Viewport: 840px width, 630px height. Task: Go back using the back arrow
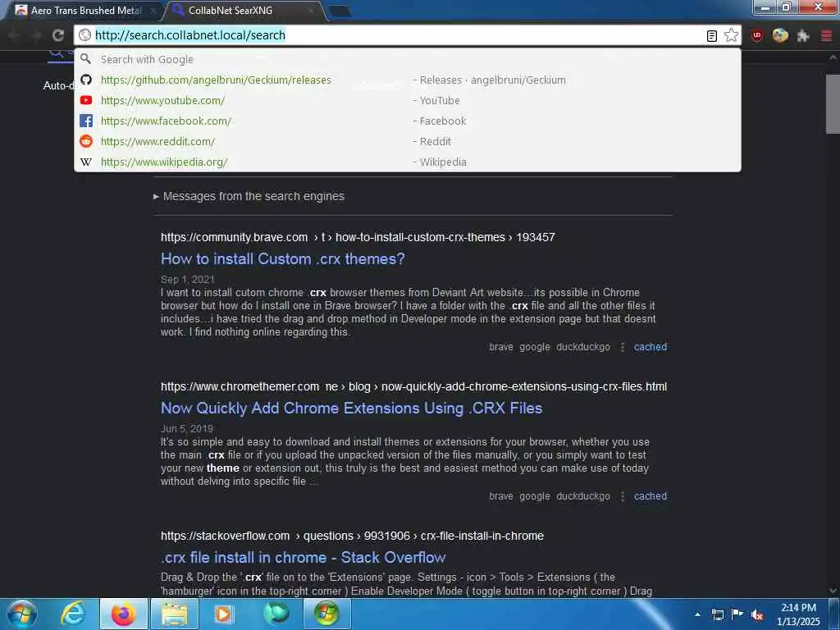[14, 35]
